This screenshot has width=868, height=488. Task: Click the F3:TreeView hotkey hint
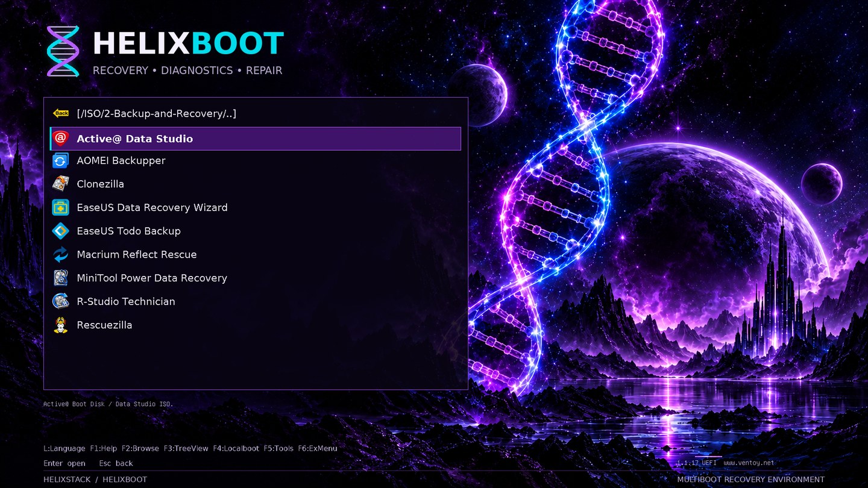tap(186, 448)
